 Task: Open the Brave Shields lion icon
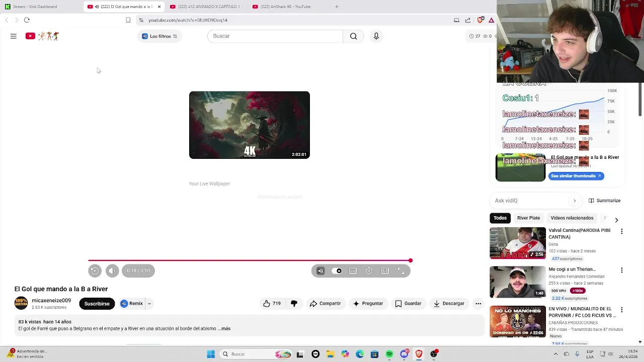point(480,20)
